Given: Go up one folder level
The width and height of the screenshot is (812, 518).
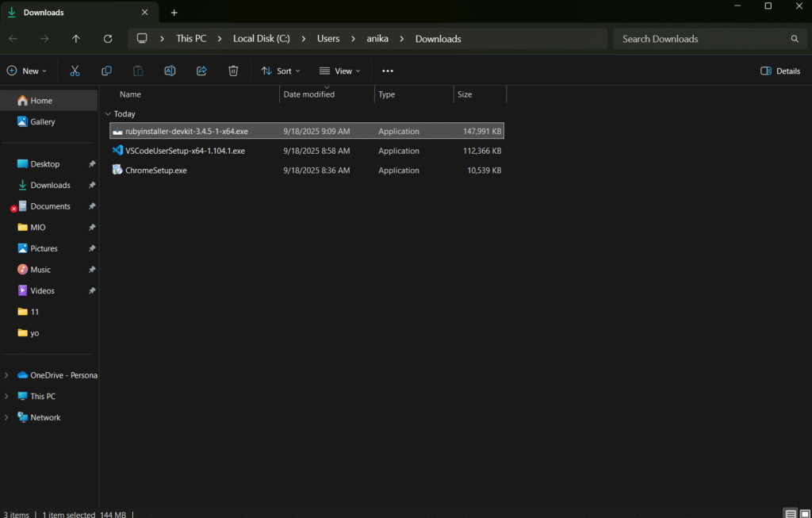Looking at the screenshot, I should (x=76, y=38).
